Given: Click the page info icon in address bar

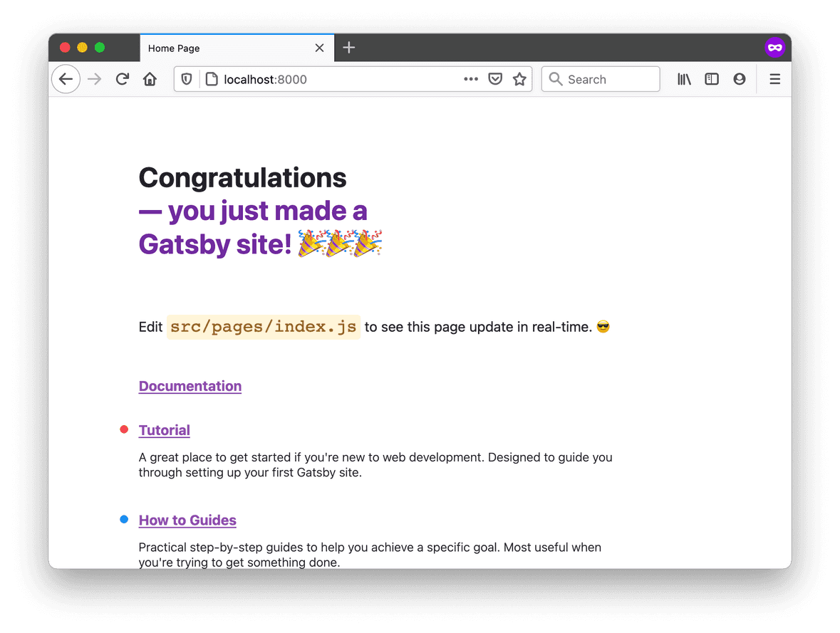Looking at the screenshot, I should (211, 79).
